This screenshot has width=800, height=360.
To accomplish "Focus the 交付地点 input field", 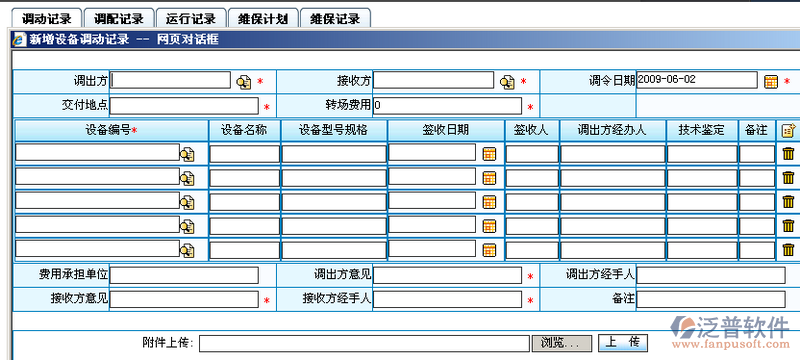I will [x=184, y=106].
